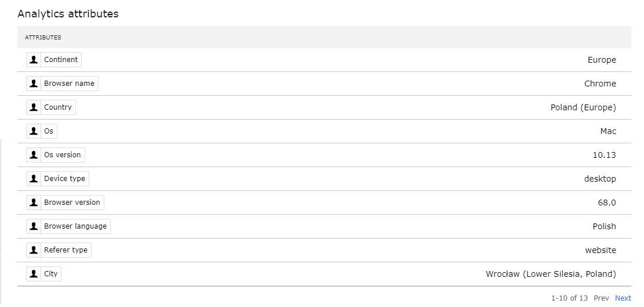Click the Poland (Europe) country value

(583, 107)
